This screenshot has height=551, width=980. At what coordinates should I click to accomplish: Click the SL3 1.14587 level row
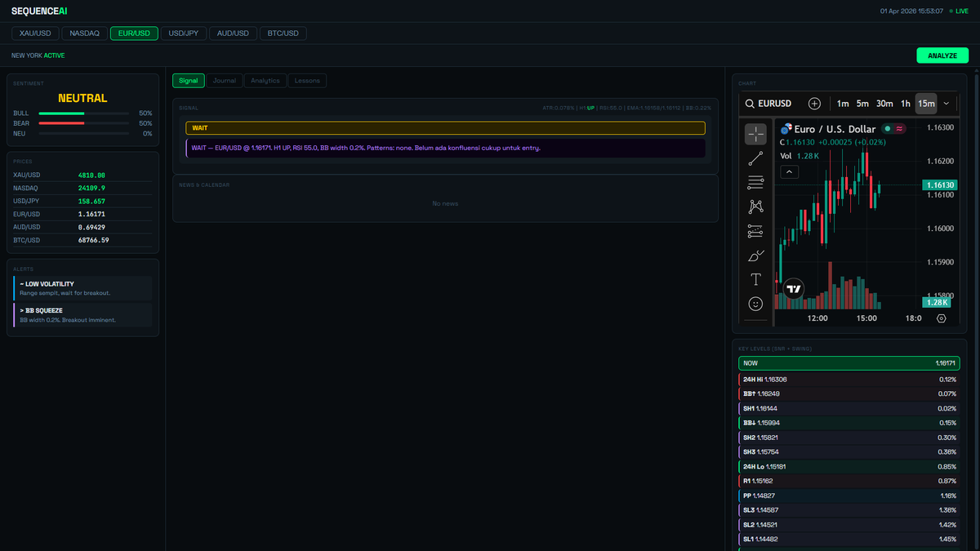point(849,510)
